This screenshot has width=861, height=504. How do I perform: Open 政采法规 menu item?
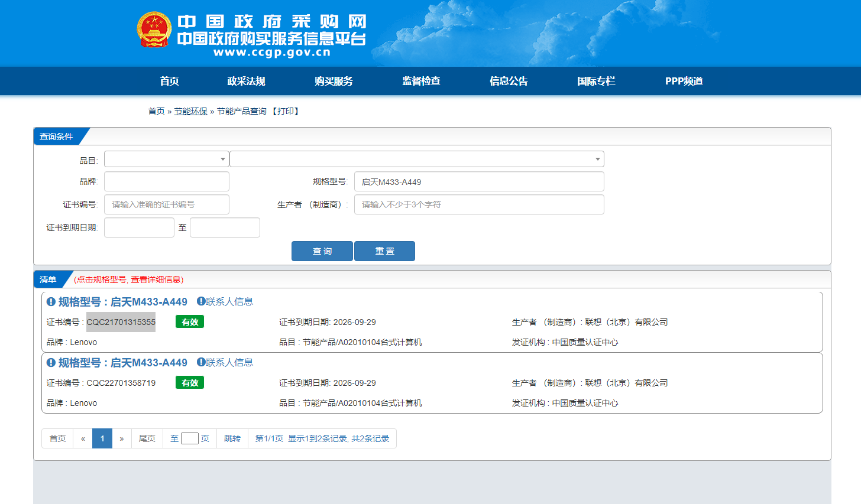(247, 81)
